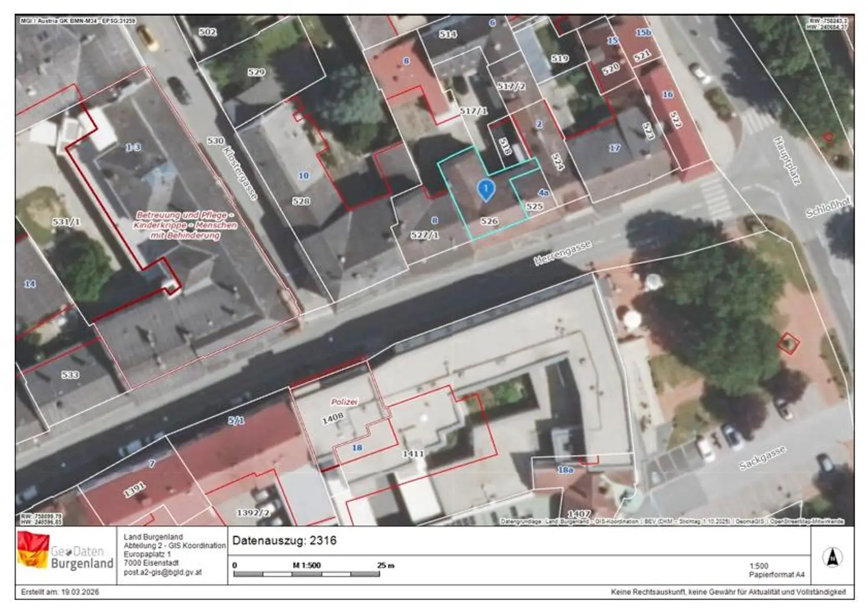
Task: Open the post.a2-gis@bgld.gv.at email address
Action: coord(162,572)
